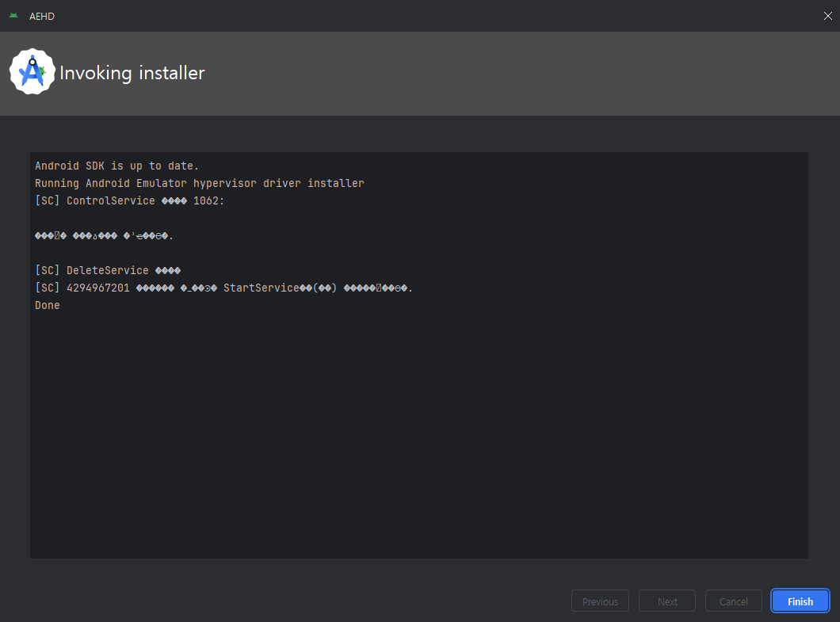Click the Cancel button
Image resolution: width=840 pixels, height=622 pixels.
point(733,601)
